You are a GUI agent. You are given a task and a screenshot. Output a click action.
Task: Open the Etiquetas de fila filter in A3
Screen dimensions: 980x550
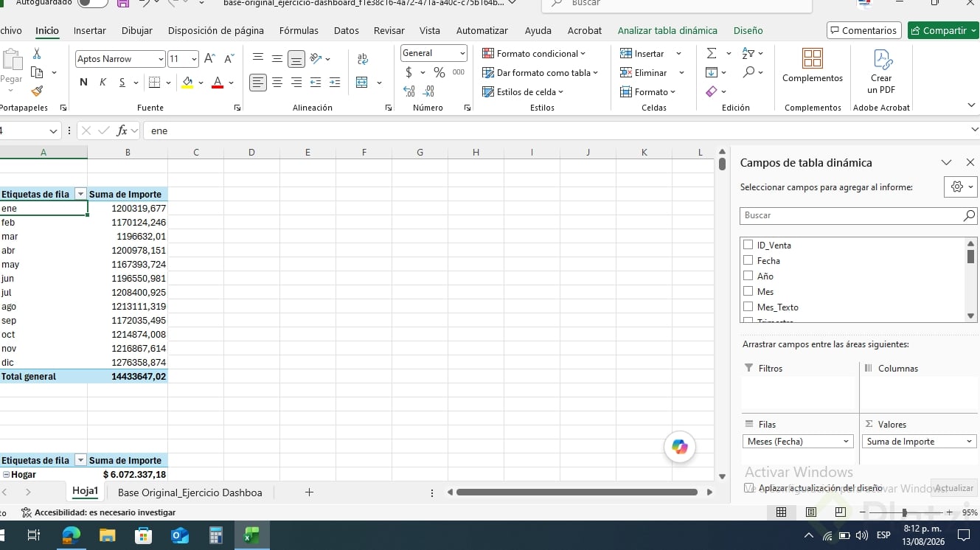[x=80, y=195]
